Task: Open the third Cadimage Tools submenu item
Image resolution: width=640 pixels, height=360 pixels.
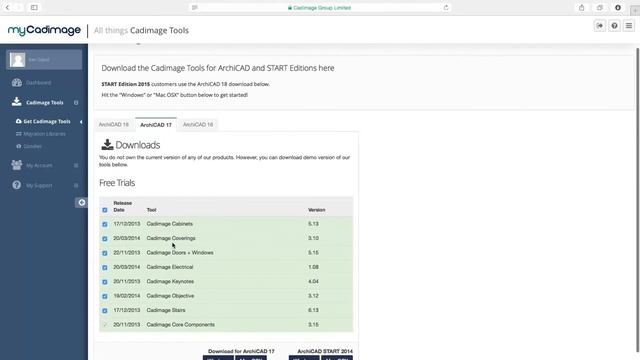Action: [x=32, y=146]
